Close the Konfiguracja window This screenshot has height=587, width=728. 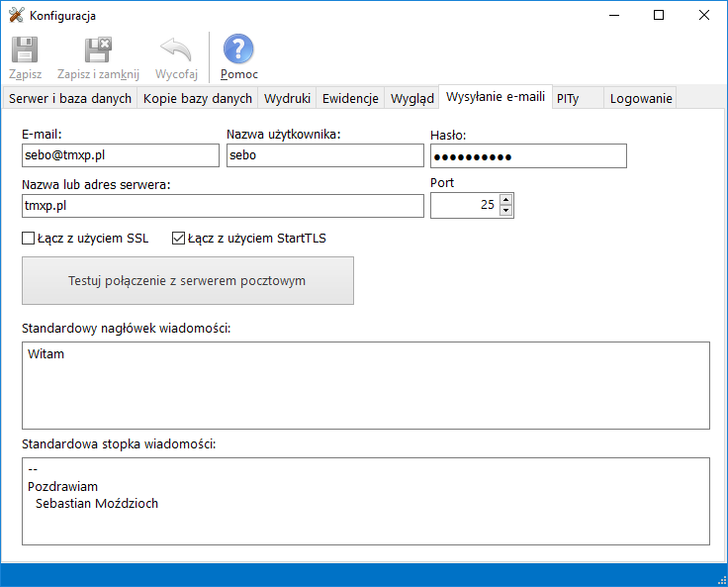[704, 15]
